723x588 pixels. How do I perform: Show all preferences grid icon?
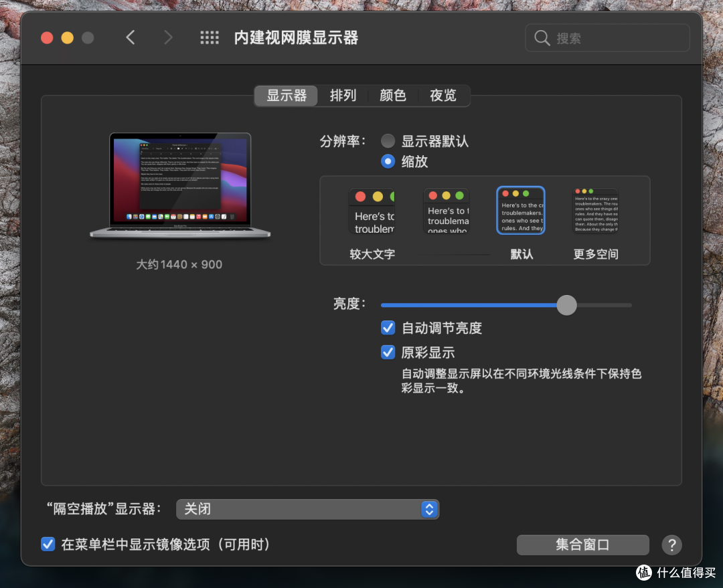point(210,37)
